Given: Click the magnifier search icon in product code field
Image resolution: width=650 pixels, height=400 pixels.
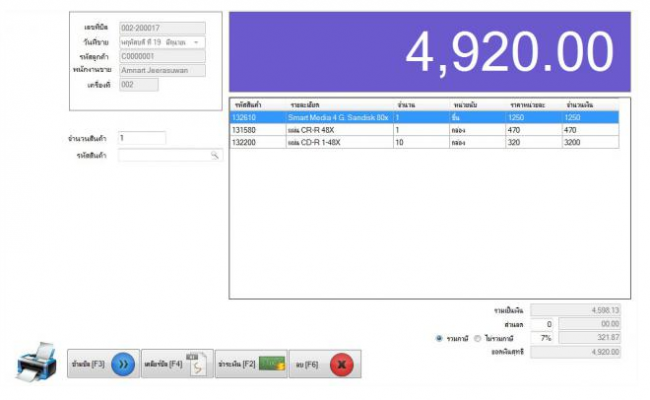Looking at the screenshot, I should click(214, 155).
